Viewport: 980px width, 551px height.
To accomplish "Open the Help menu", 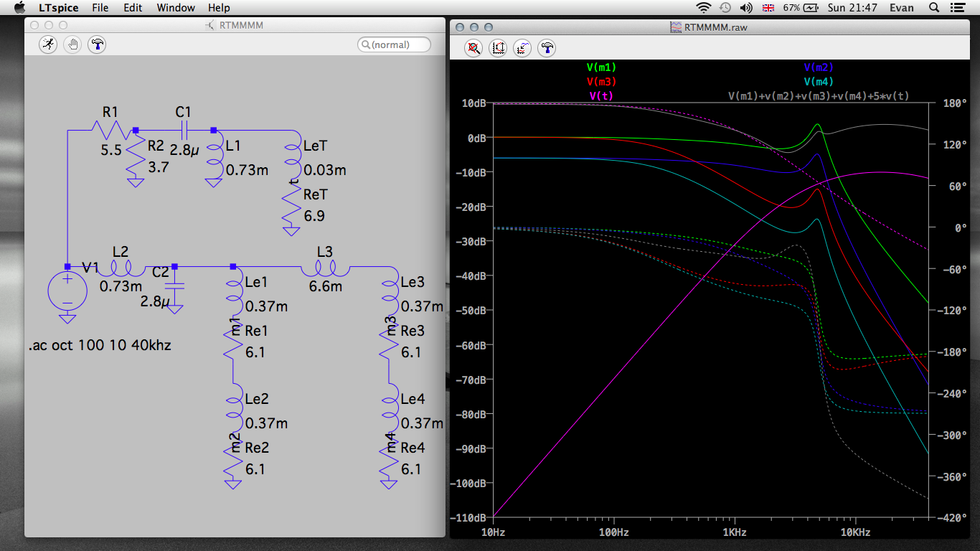I will coord(219,8).
